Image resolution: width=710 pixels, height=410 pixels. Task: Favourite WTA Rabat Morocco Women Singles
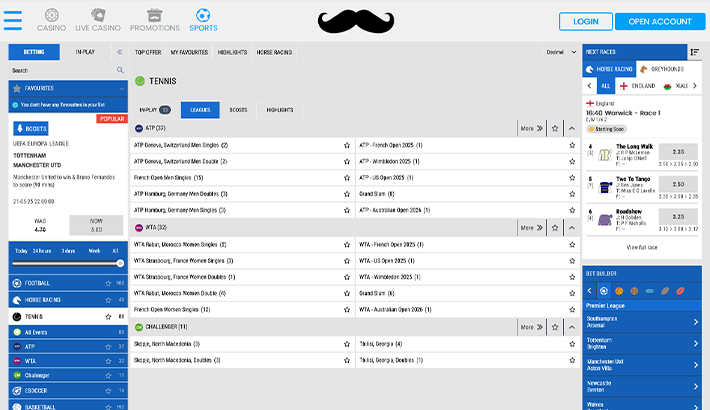347,245
